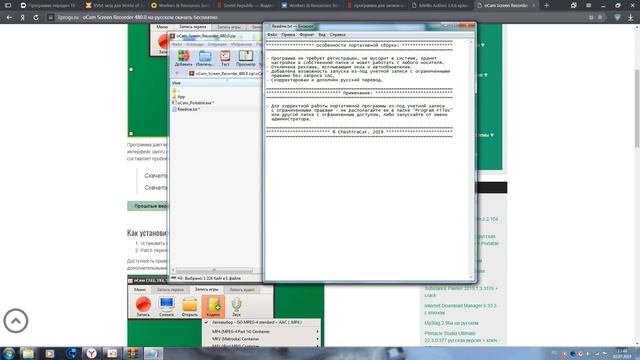Open the file explorer taskbar icon
640x360 pixels.
(28, 353)
